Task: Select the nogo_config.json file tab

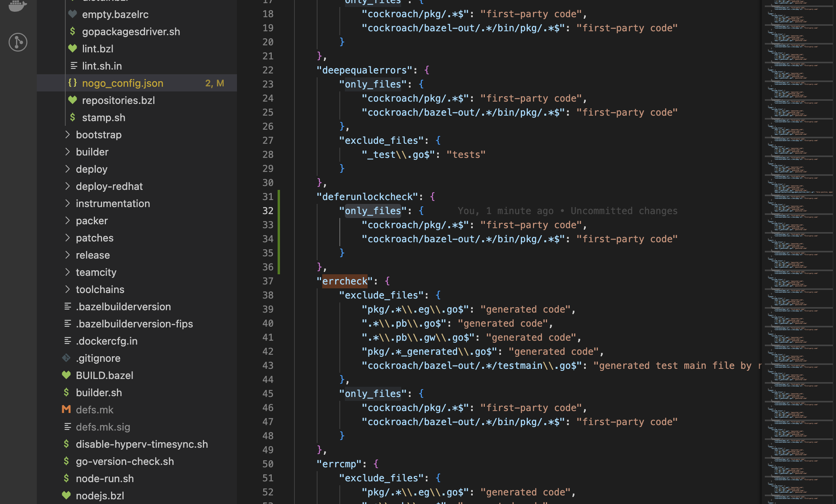Action: [122, 83]
